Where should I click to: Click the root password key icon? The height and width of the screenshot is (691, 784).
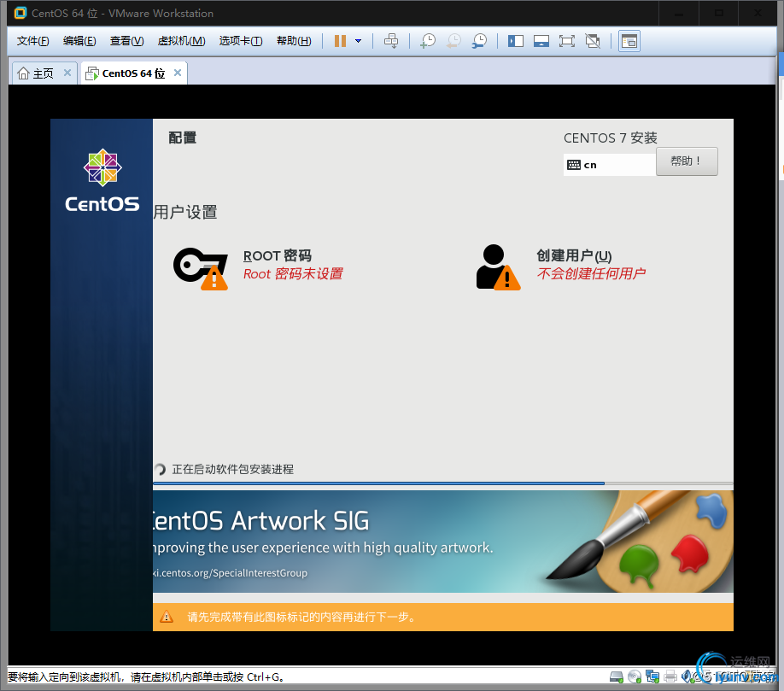pos(201,268)
